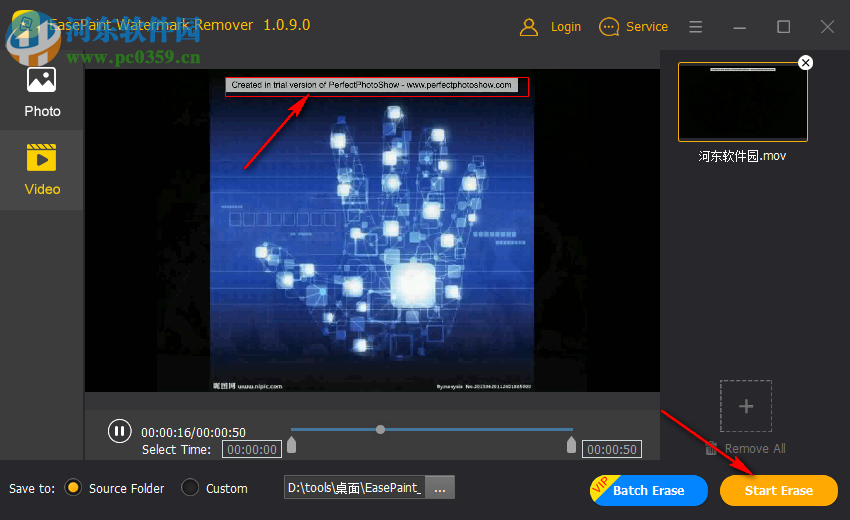Minimize the EasePaint window
The width and height of the screenshot is (850, 520).
pos(739,27)
